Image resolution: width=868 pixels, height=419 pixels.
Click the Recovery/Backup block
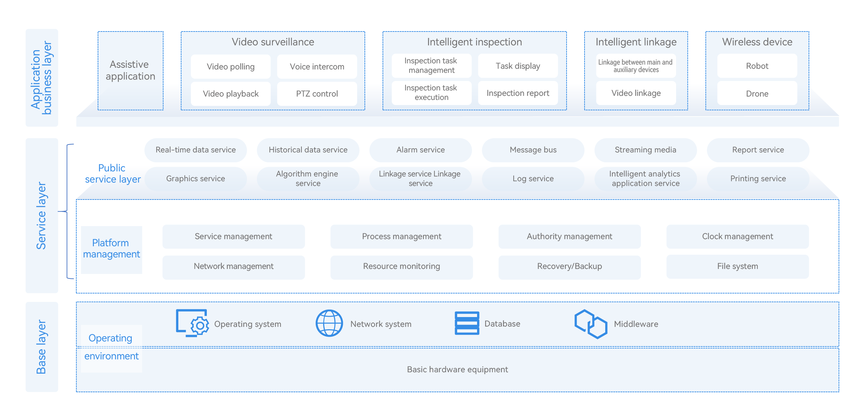point(569,266)
